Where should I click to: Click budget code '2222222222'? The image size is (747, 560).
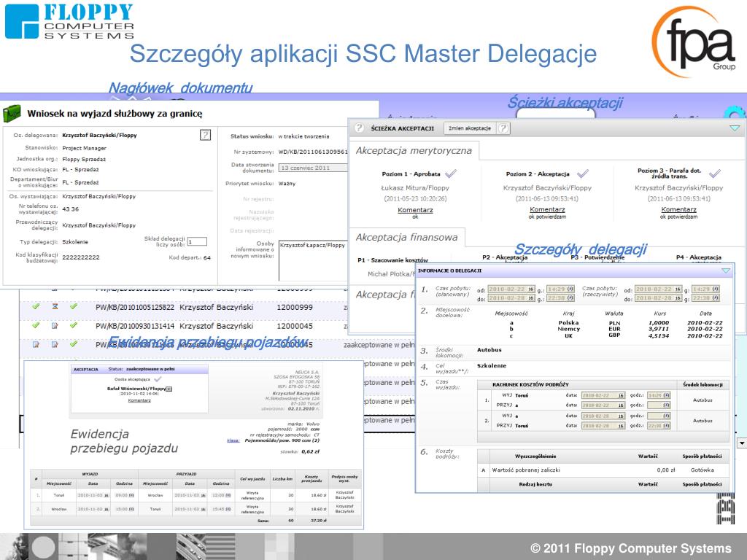coord(81,257)
